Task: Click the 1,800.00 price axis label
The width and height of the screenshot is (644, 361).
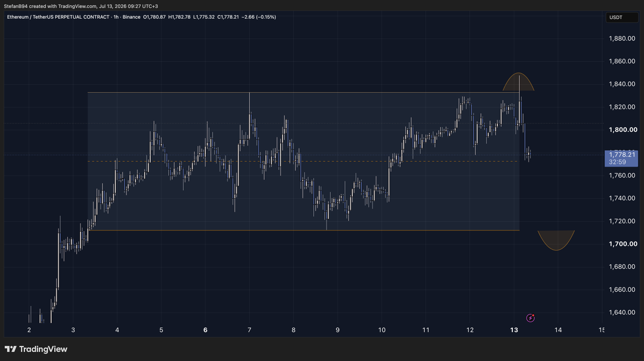Action: (x=623, y=130)
